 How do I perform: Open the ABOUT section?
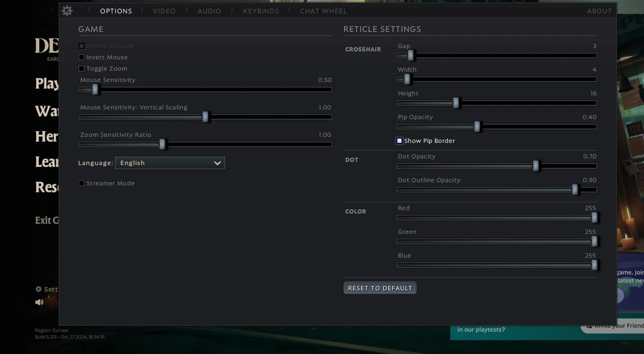[x=599, y=11]
